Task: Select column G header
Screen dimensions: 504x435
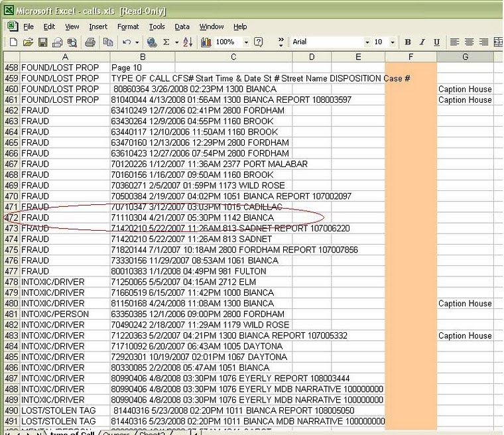Action: [465, 57]
